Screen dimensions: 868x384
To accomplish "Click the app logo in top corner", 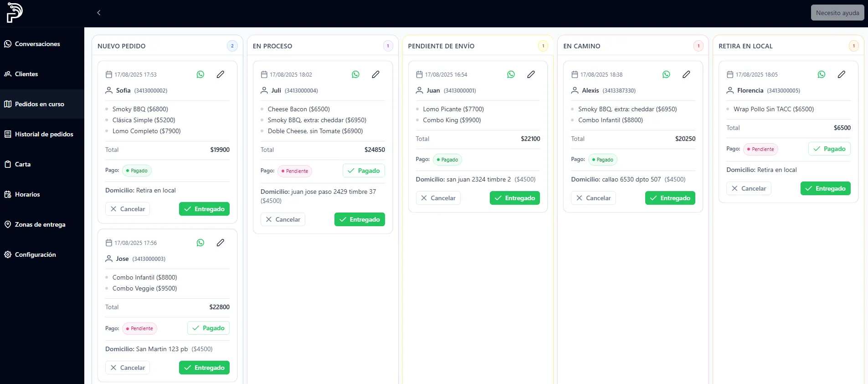I will point(15,13).
